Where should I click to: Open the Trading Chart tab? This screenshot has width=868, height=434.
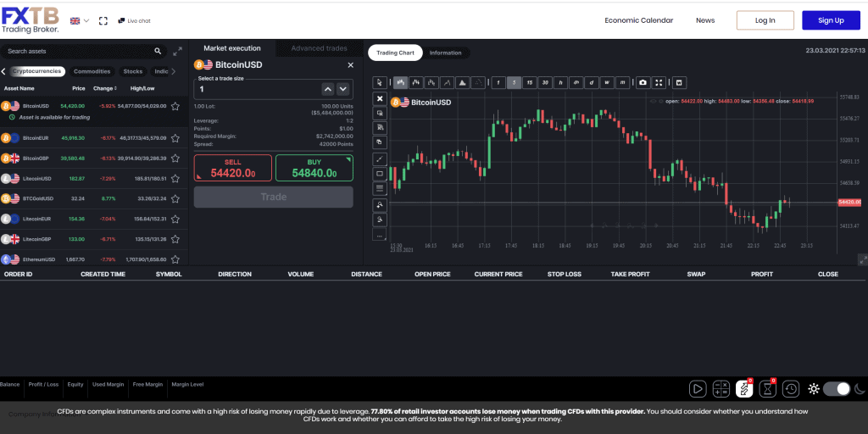point(395,53)
